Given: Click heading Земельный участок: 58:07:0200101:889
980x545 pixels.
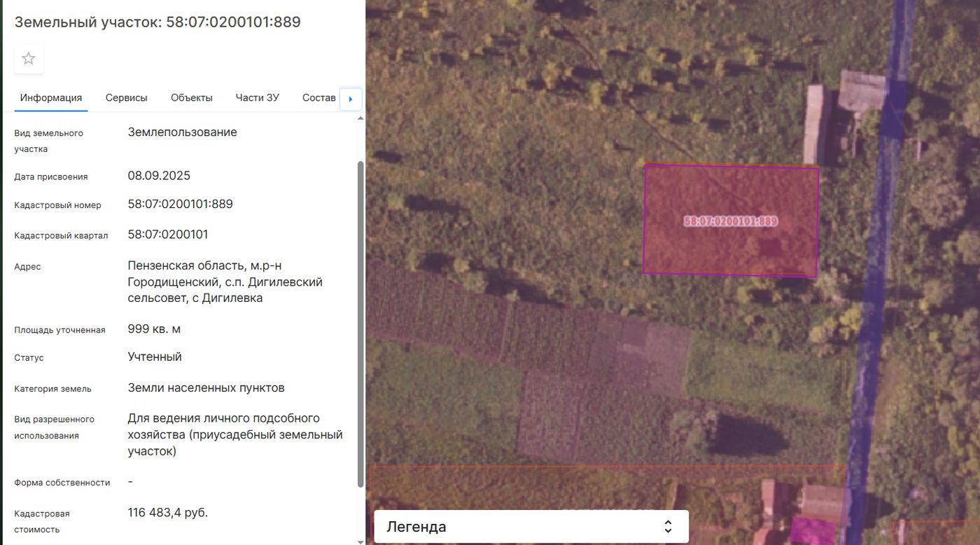Looking at the screenshot, I should point(157,22).
